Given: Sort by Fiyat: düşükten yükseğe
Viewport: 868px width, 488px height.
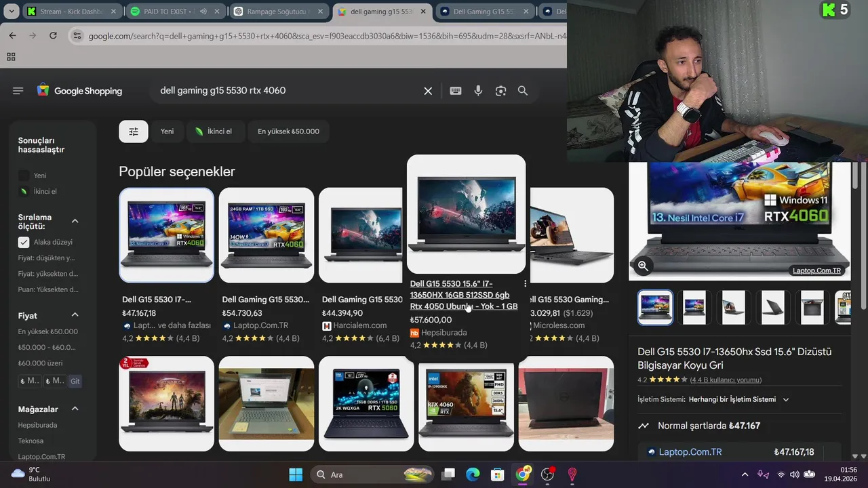Looking at the screenshot, I should [x=46, y=258].
